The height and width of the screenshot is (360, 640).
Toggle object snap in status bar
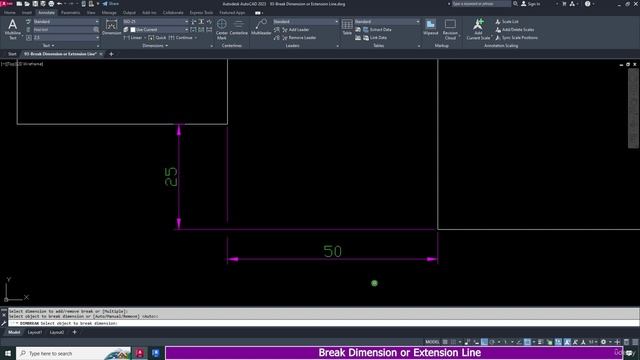(527, 342)
